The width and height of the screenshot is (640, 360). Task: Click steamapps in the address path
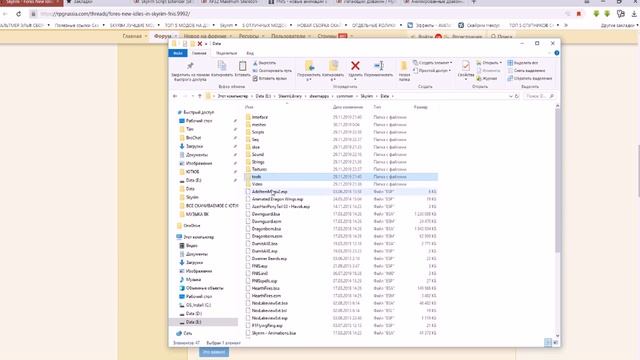point(319,96)
